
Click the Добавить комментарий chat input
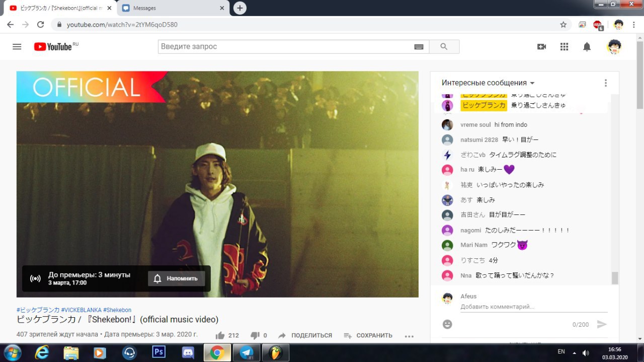pos(534,307)
